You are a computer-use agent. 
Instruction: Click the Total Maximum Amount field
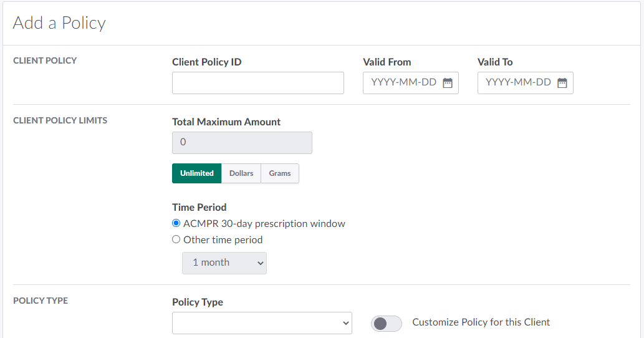click(242, 143)
